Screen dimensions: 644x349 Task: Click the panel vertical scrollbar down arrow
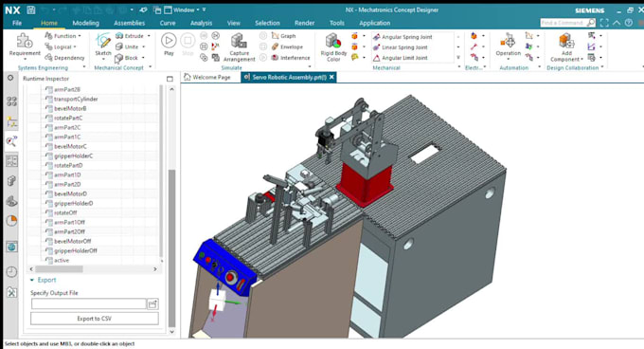click(x=171, y=332)
